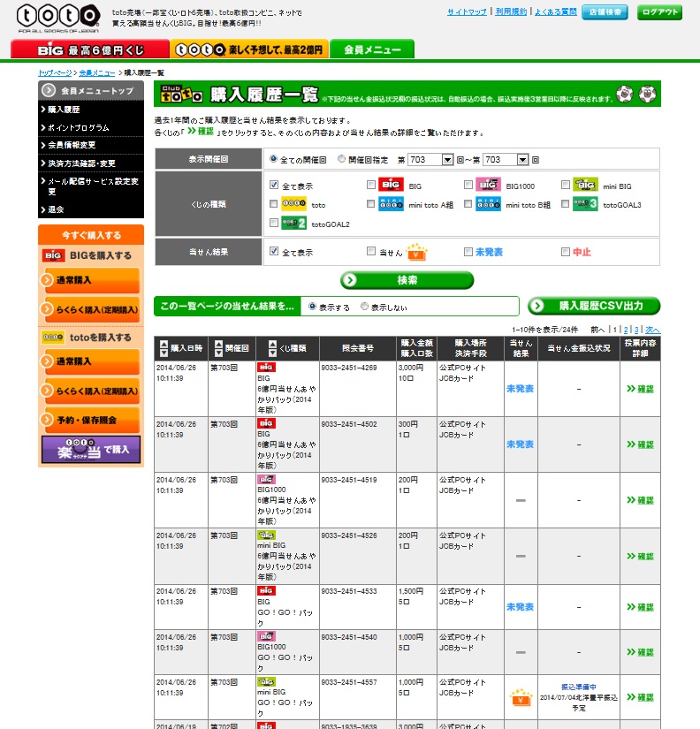Screen dimensions: 700x729
Task: Click the Club toto logo in page title
Action: [182, 94]
